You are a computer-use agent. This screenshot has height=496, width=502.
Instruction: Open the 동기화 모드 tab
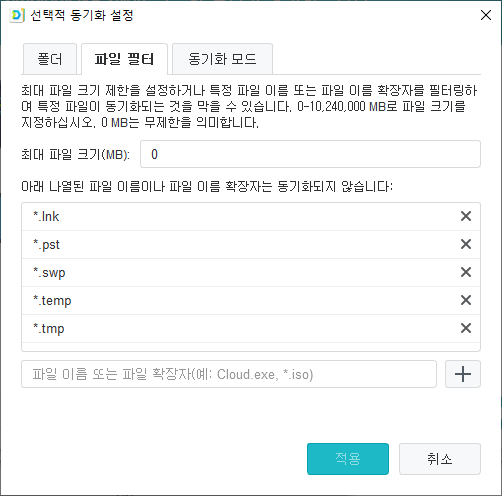coord(222,59)
